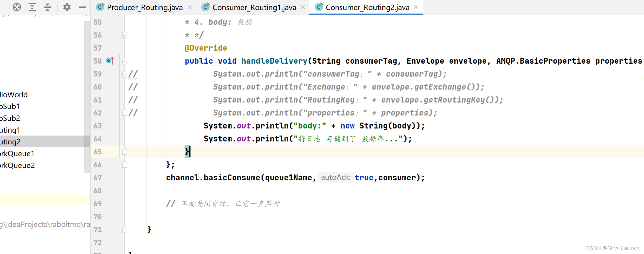Open the project panel gear settings
Image resolution: width=644 pixels, height=254 pixels.
point(67,7)
